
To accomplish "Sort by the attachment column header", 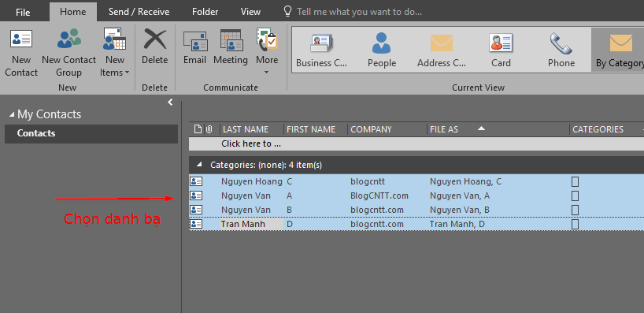I will (209, 129).
